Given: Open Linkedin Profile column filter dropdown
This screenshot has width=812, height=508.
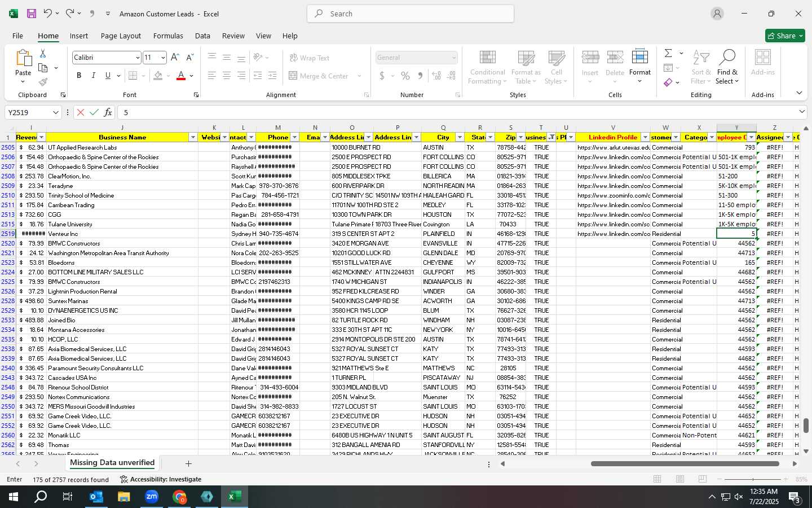Looking at the screenshot, I should click(x=645, y=137).
